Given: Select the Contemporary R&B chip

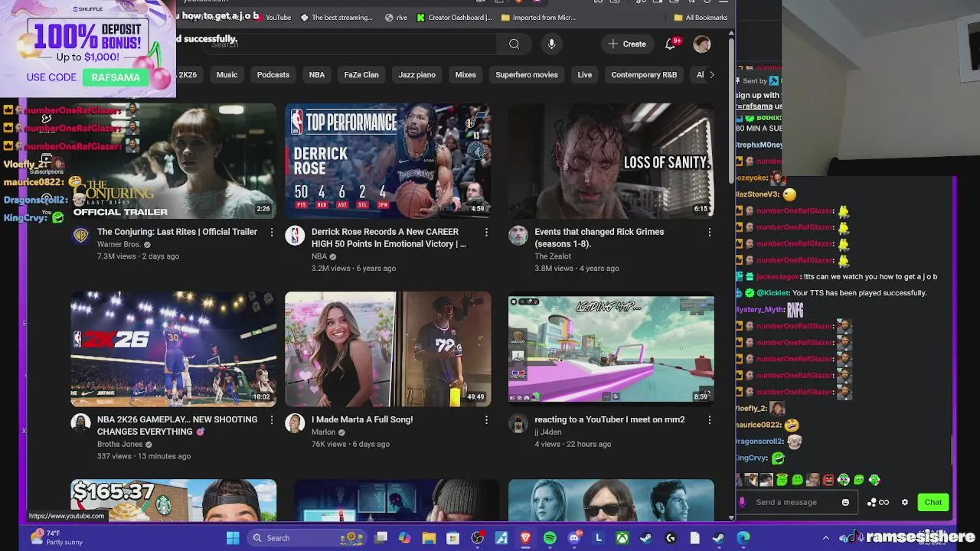Looking at the screenshot, I should [x=644, y=75].
